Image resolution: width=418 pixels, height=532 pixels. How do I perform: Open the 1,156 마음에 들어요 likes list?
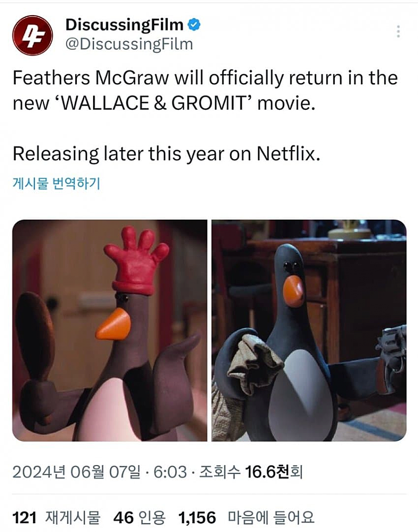click(247, 518)
